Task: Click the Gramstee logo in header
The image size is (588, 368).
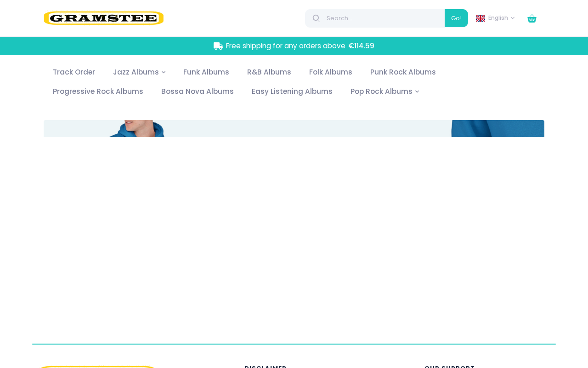Action: [x=104, y=18]
